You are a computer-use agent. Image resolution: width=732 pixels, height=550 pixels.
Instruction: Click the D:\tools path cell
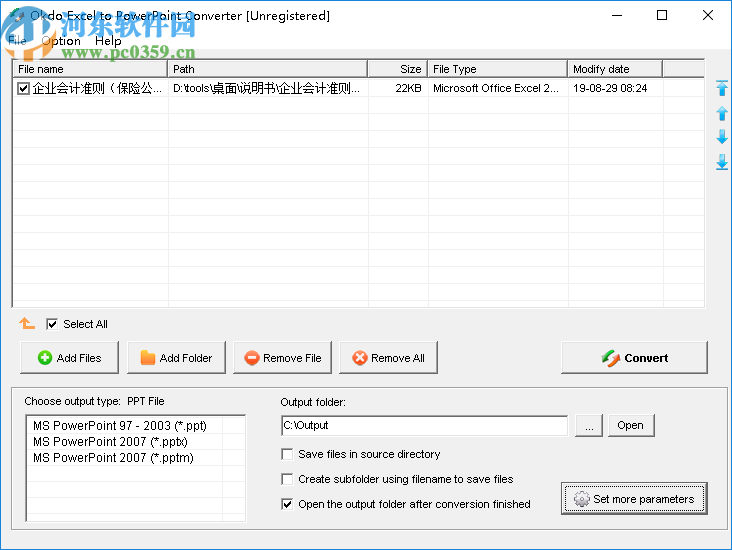pyautogui.click(x=267, y=88)
